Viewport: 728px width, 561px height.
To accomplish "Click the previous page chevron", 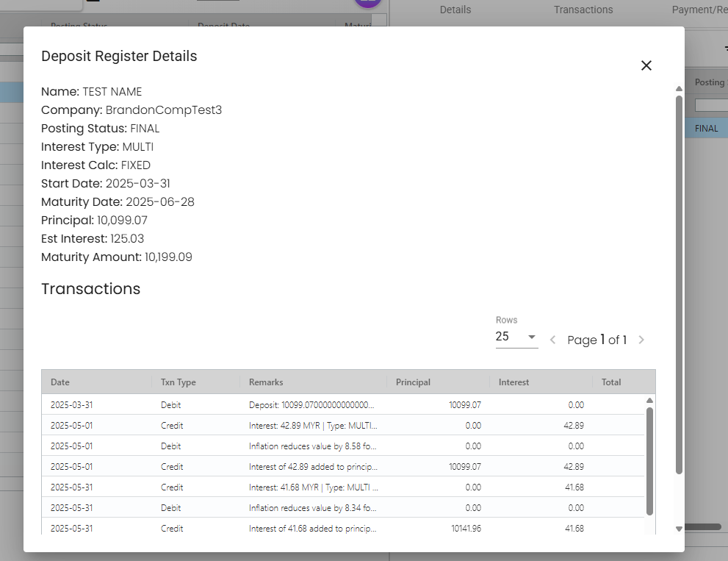I will point(552,340).
